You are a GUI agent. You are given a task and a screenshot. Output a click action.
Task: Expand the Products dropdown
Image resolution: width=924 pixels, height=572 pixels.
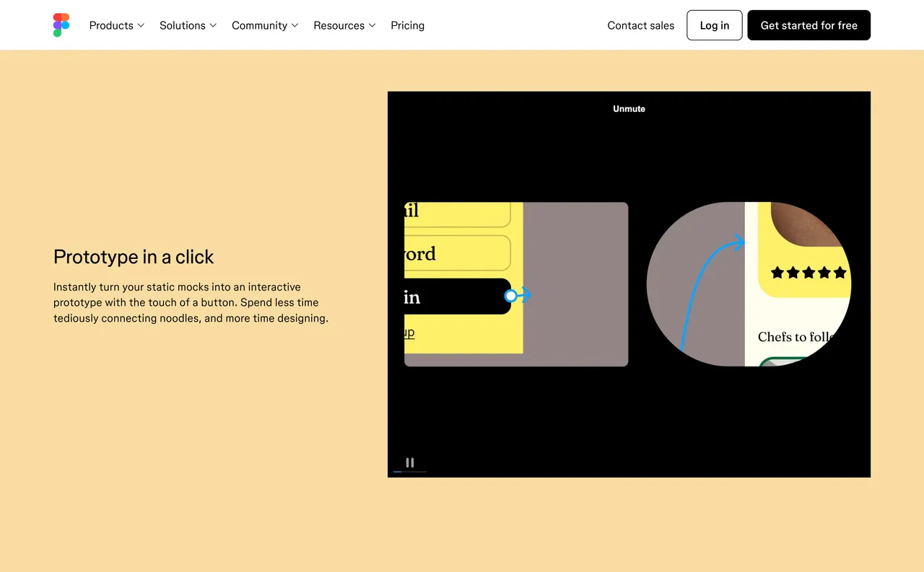point(115,25)
